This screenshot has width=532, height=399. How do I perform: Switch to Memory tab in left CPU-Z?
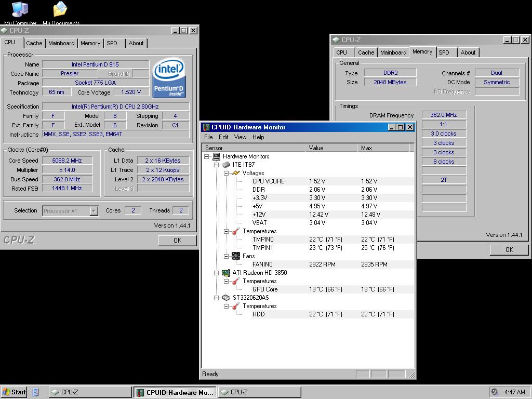(90, 43)
